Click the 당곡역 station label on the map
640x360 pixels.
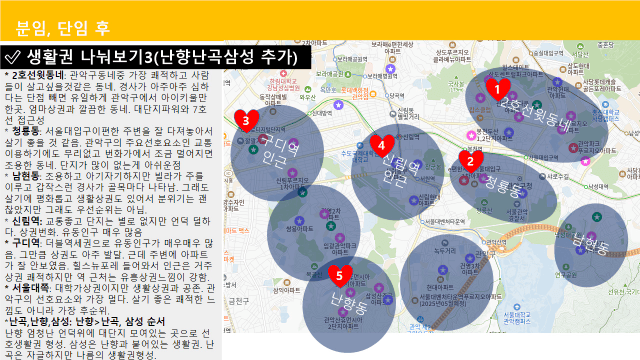pyautogui.click(x=396, y=96)
